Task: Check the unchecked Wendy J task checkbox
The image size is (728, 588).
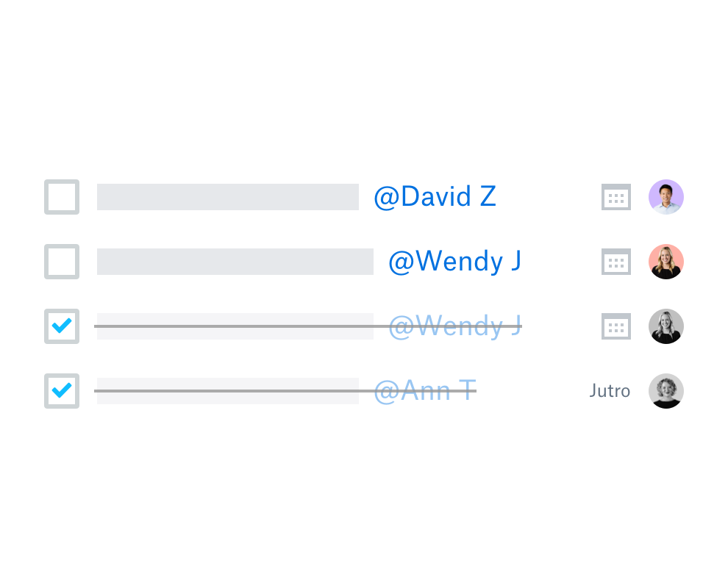Action: 62,261
